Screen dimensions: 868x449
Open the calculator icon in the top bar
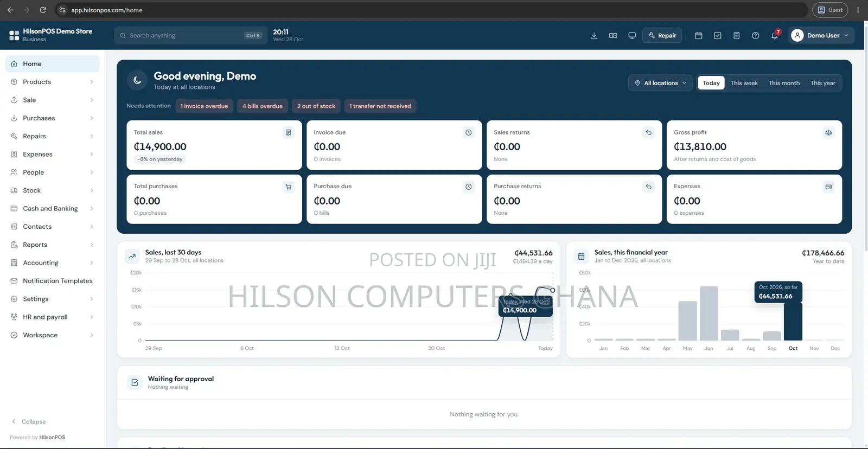tap(737, 36)
